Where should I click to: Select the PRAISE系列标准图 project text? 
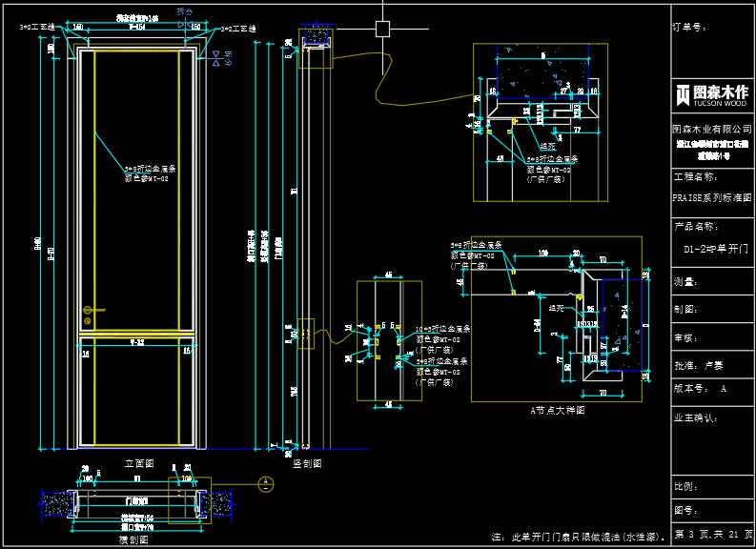pos(711,198)
